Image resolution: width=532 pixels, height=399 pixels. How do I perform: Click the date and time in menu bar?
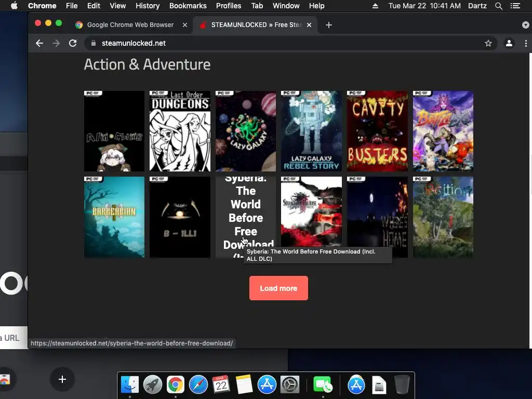[x=424, y=6]
